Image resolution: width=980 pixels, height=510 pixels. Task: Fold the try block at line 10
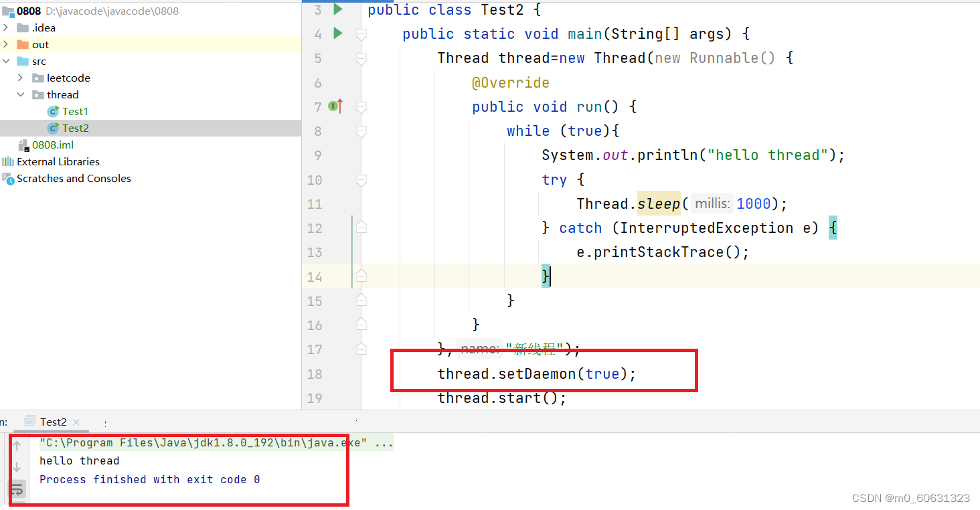(x=361, y=180)
